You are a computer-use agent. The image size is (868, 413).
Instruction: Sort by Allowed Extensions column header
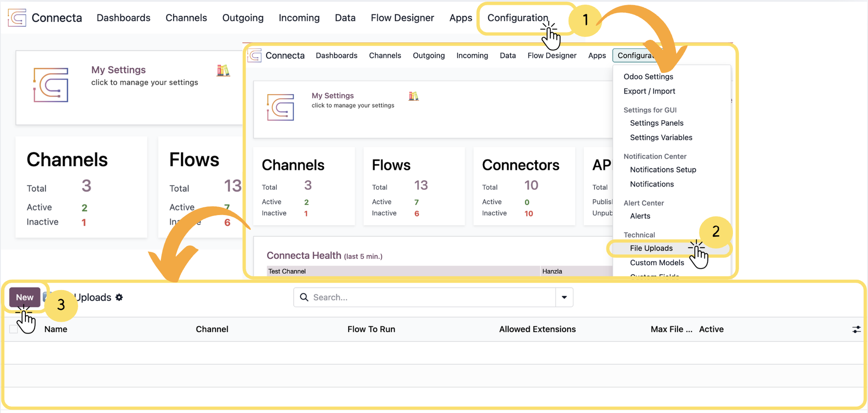pyautogui.click(x=538, y=329)
